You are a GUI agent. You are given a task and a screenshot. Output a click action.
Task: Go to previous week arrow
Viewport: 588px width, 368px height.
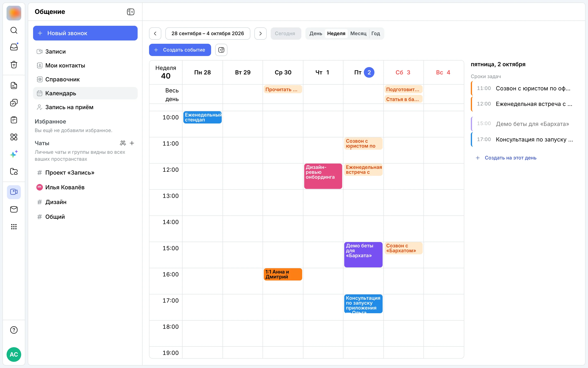coord(155,33)
